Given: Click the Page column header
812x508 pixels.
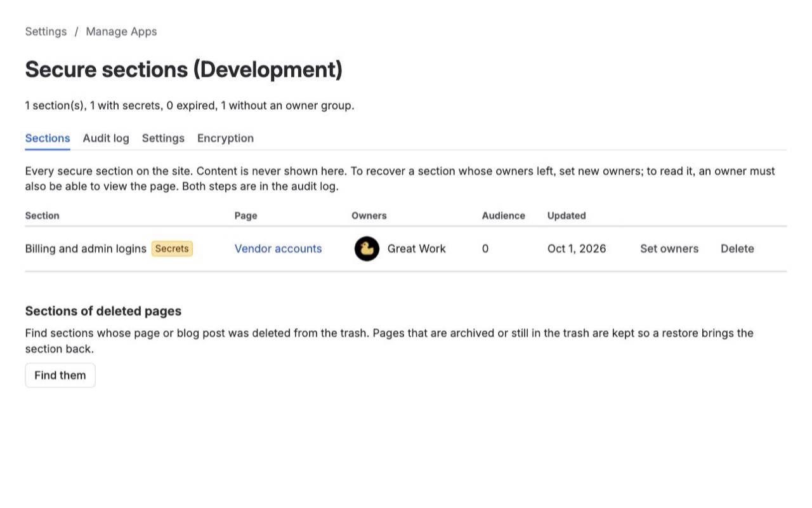Looking at the screenshot, I should 246,216.
